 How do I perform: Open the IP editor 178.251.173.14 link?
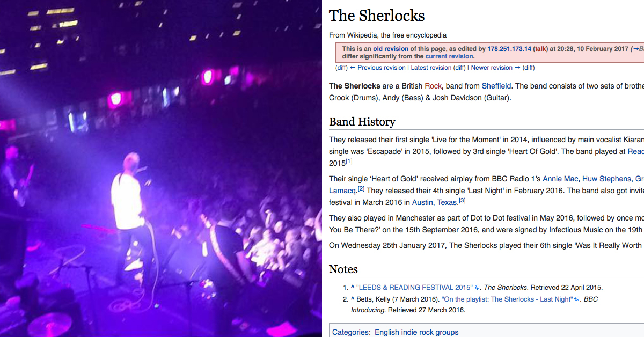[x=509, y=49]
